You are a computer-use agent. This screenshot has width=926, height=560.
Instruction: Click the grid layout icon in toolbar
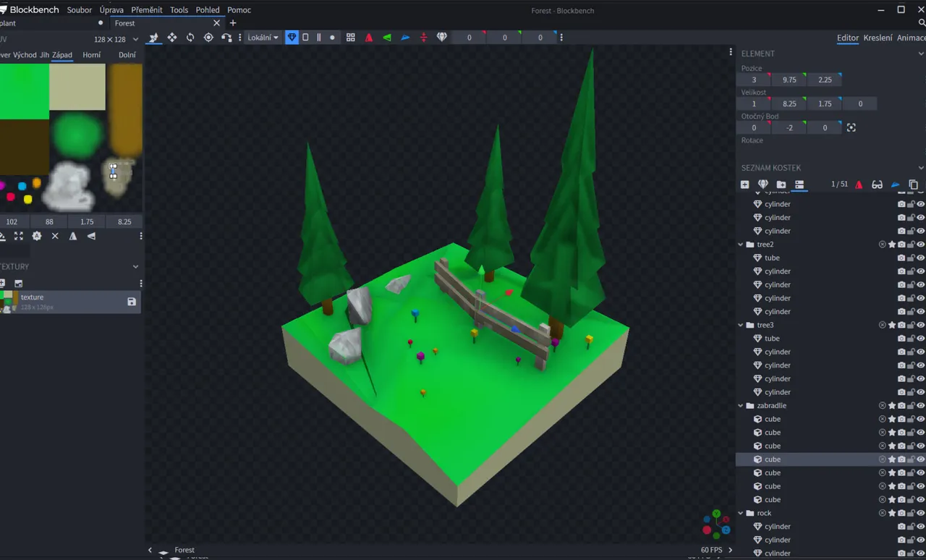[351, 38]
